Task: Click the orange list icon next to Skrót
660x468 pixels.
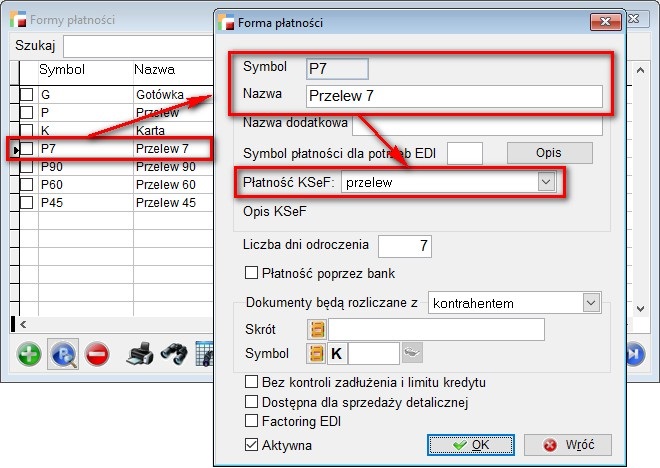Action: tap(319, 330)
